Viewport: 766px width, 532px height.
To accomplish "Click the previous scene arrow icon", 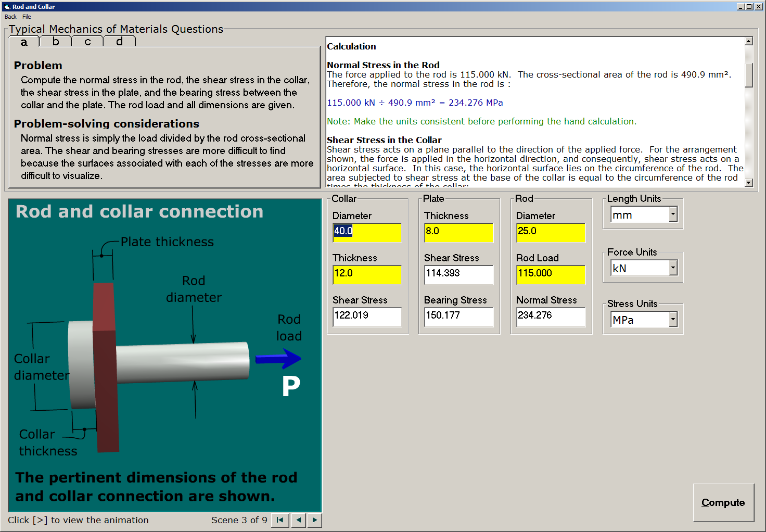I will coord(298,520).
